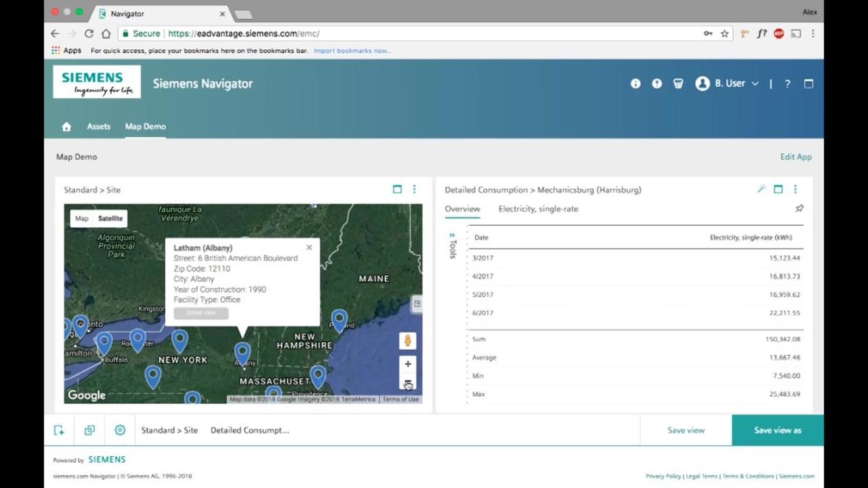868x488 pixels.
Task: Switch to the Overview tab
Action: [462, 209]
